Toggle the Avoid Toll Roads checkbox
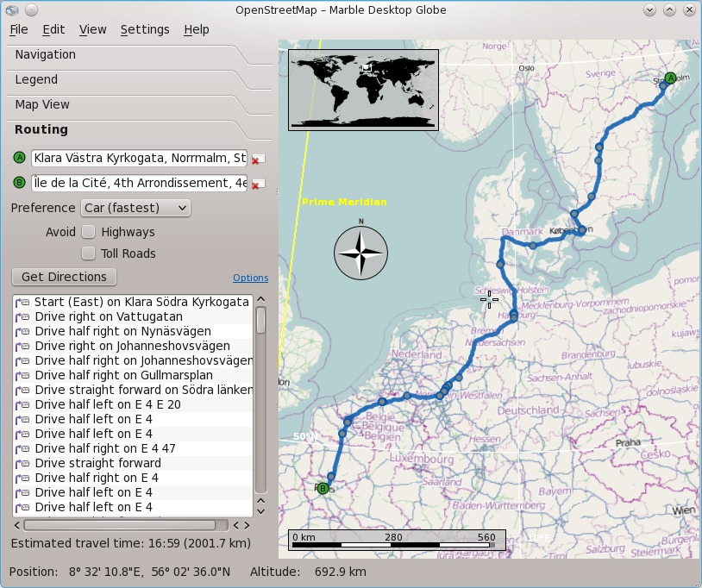 pyautogui.click(x=88, y=253)
